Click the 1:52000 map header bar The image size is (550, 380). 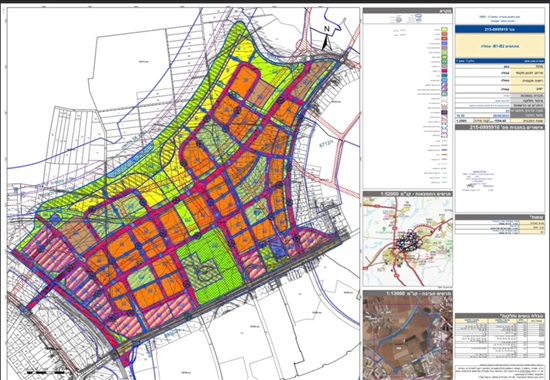click(x=408, y=194)
